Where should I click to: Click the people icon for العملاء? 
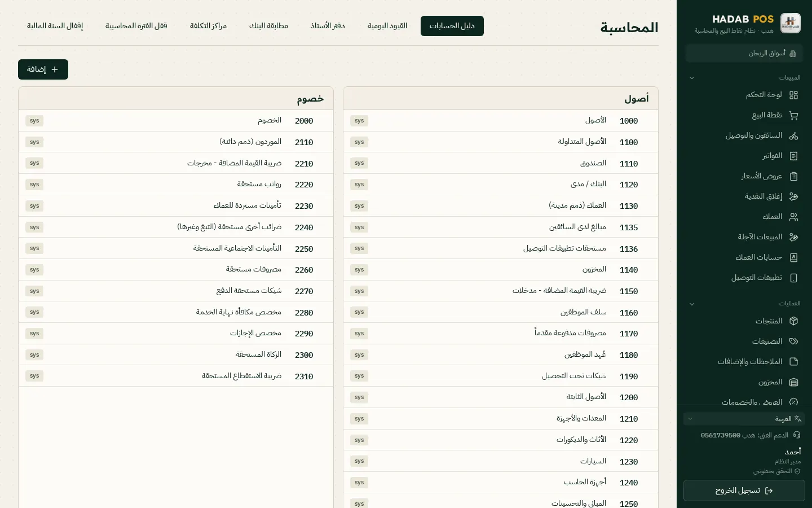click(793, 217)
